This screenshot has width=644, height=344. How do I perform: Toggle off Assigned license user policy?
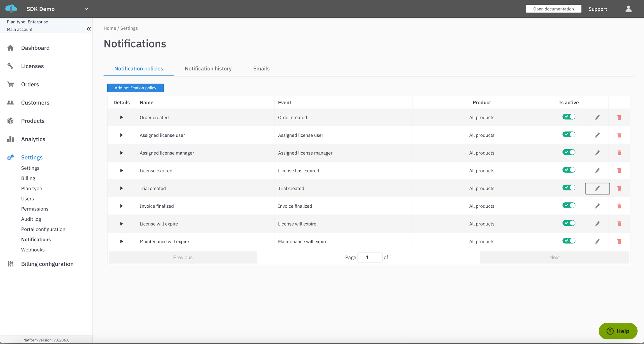click(569, 134)
